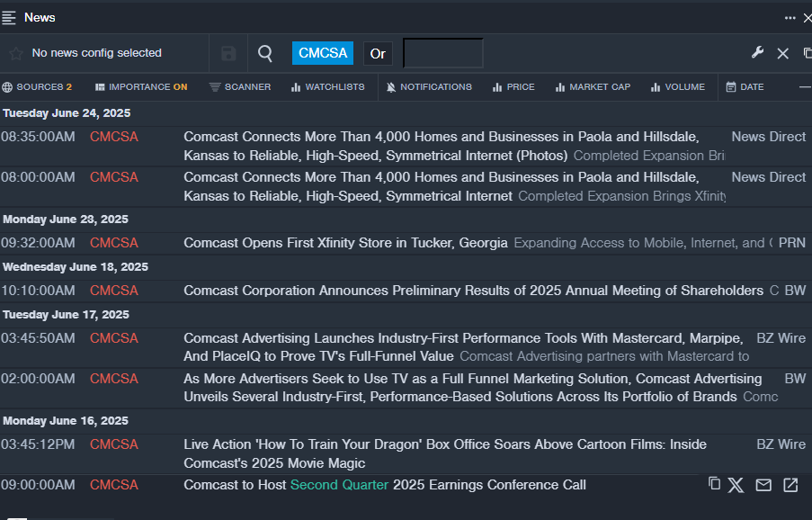Click the search magnifier icon
This screenshot has height=520, width=812.
pos(265,53)
